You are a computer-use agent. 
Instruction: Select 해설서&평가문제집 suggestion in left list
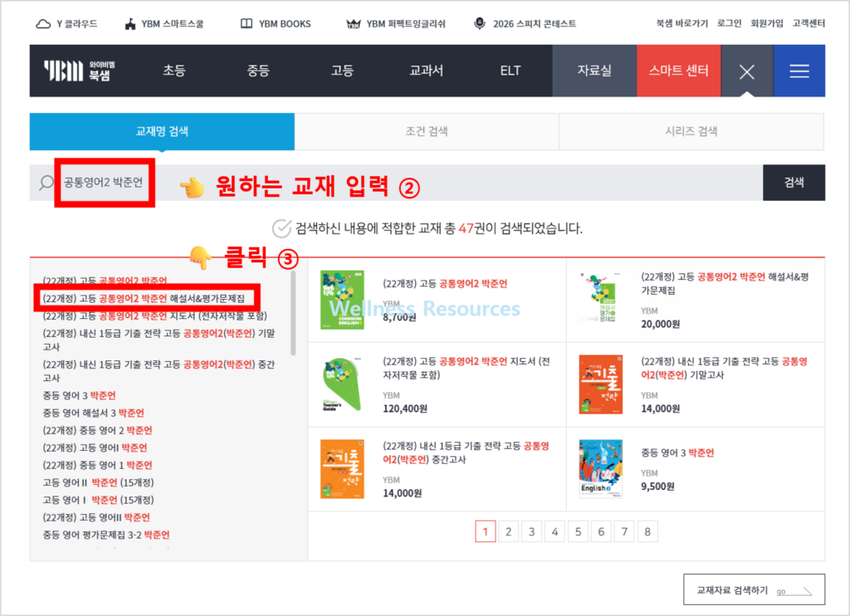(x=144, y=298)
